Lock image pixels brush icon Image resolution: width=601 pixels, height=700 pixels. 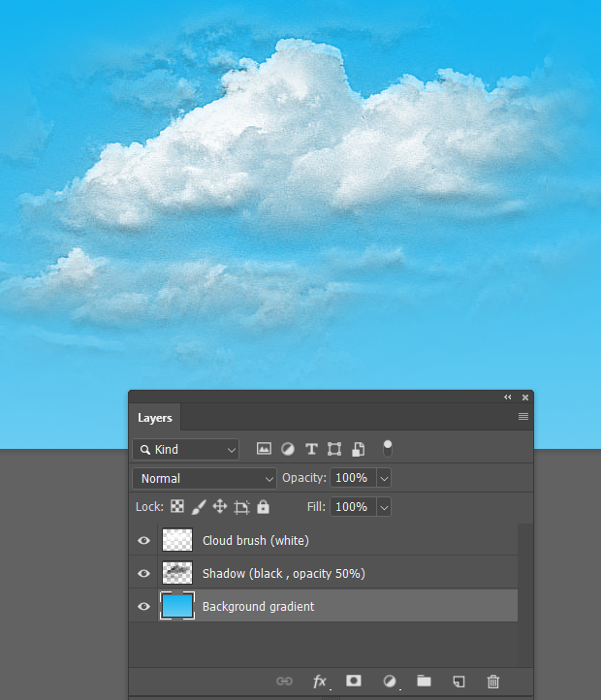pyautogui.click(x=199, y=507)
